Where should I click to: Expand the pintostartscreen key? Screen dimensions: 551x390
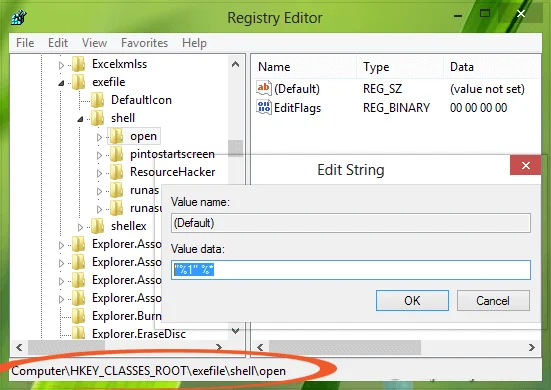(99, 155)
